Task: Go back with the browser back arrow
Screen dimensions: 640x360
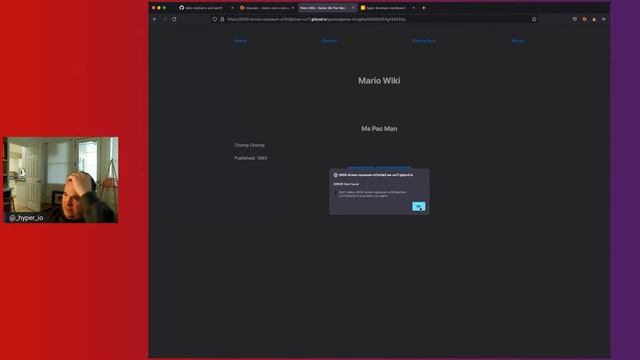Action: point(155,19)
